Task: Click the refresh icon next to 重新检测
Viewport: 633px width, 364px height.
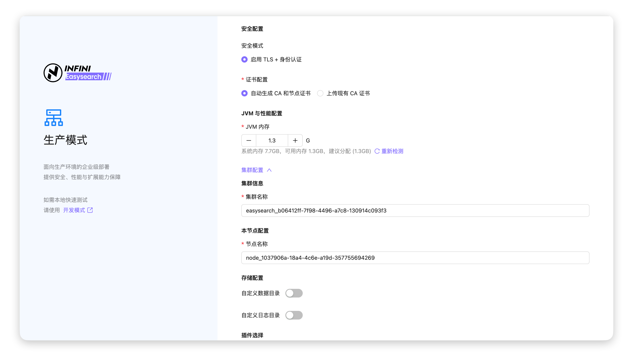Action: coord(377,151)
